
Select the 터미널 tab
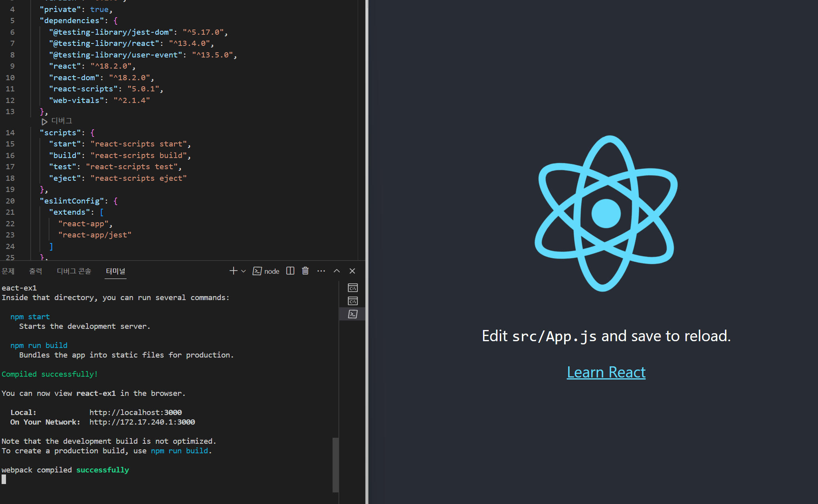[115, 271]
